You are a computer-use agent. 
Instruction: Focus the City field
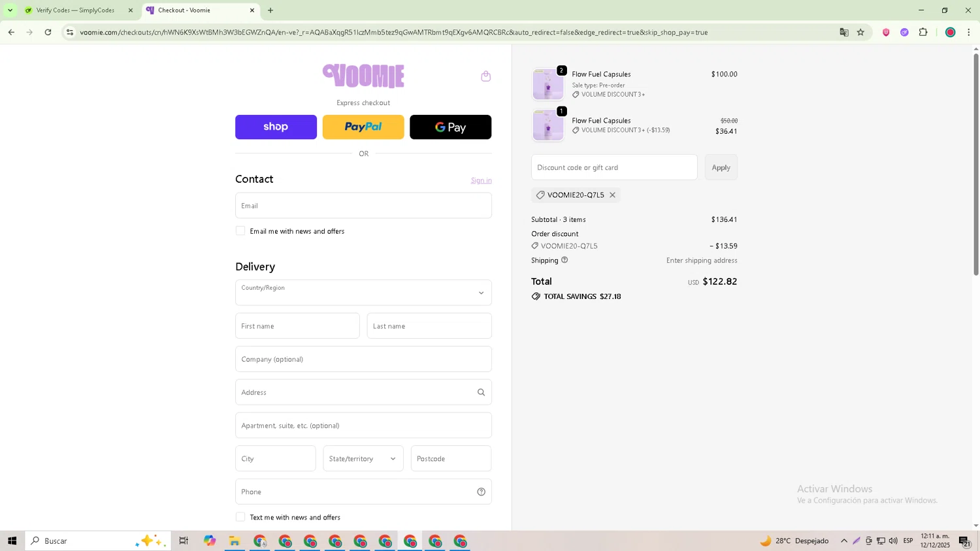tap(276, 458)
